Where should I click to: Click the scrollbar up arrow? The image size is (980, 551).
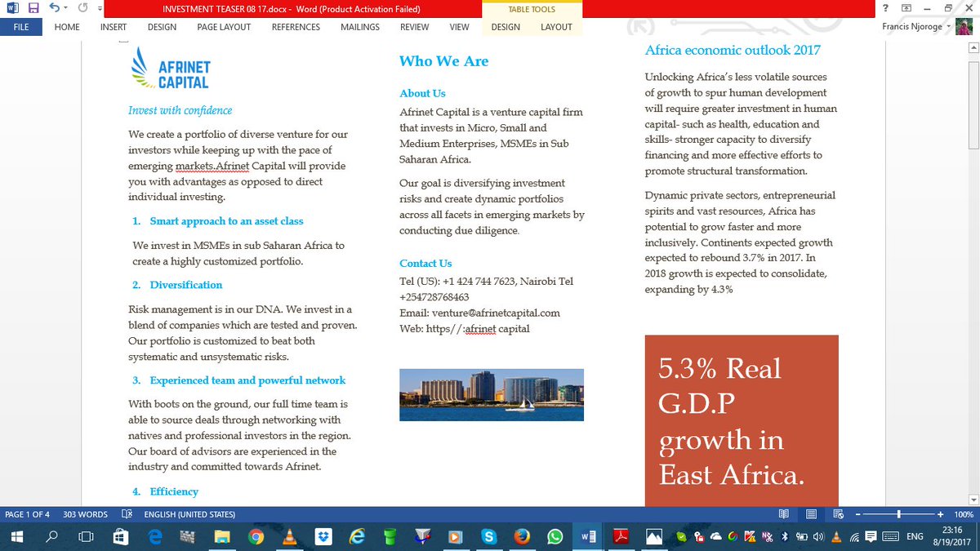coord(973,49)
